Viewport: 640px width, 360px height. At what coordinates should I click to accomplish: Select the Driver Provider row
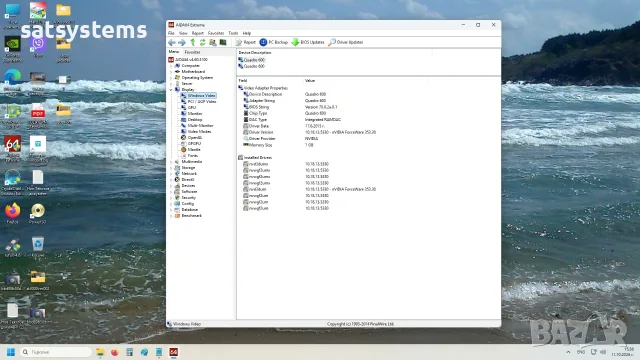point(281,139)
